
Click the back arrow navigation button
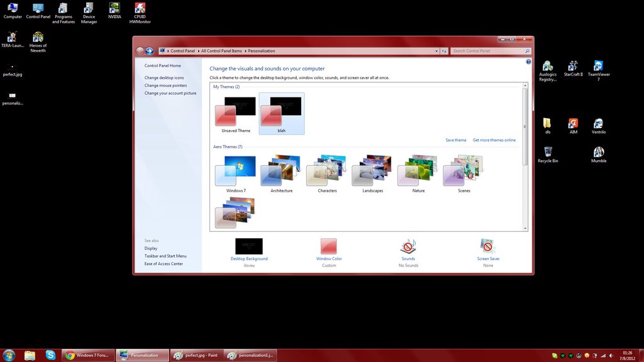tap(140, 51)
